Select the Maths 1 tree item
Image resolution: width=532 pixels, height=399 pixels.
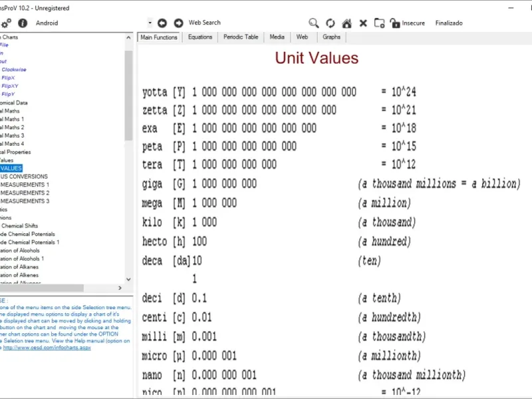(12, 119)
